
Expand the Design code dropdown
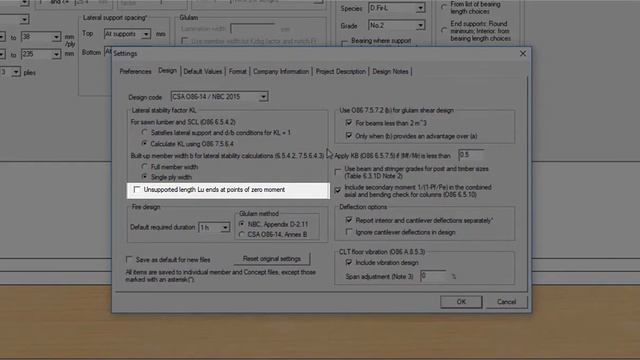pos(263,97)
